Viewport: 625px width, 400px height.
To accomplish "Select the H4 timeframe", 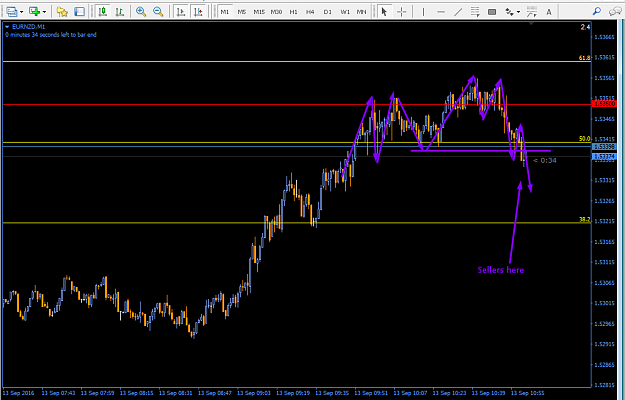I will coord(310,12).
